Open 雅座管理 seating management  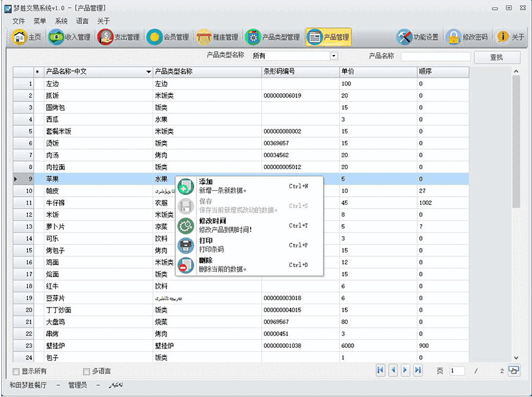[217, 37]
